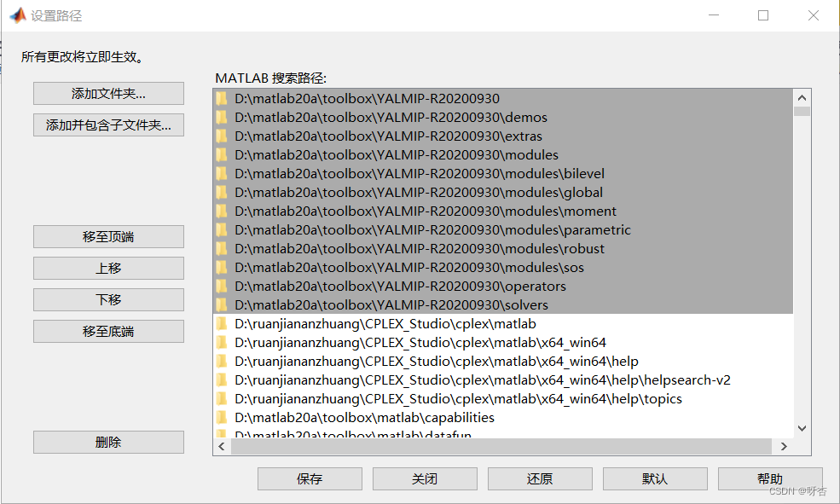The width and height of the screenshot is (840, 504).
Task: Move selection to bottom with 移至底端
Action: click(x=109, y=332)
